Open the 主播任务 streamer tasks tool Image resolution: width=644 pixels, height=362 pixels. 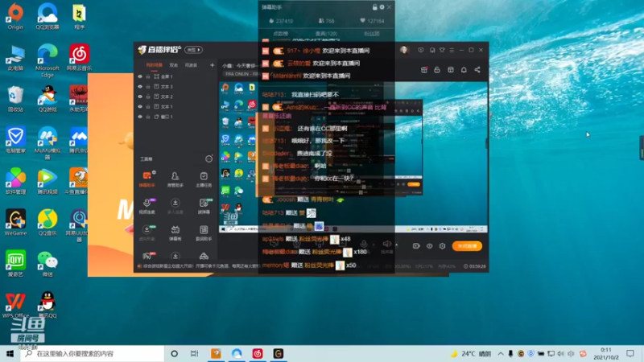[204, 179]
